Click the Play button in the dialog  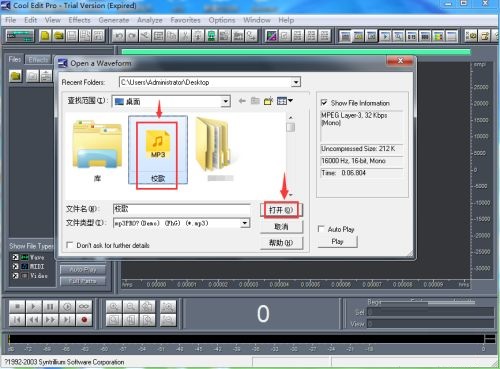point(338,241)
